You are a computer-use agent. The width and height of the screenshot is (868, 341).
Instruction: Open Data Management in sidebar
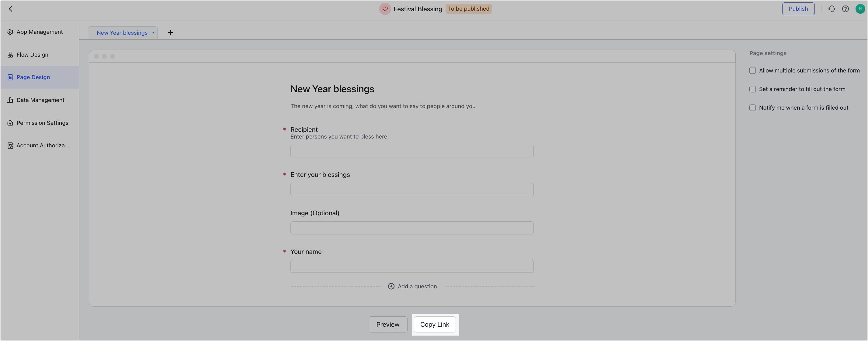coord(40,100)
